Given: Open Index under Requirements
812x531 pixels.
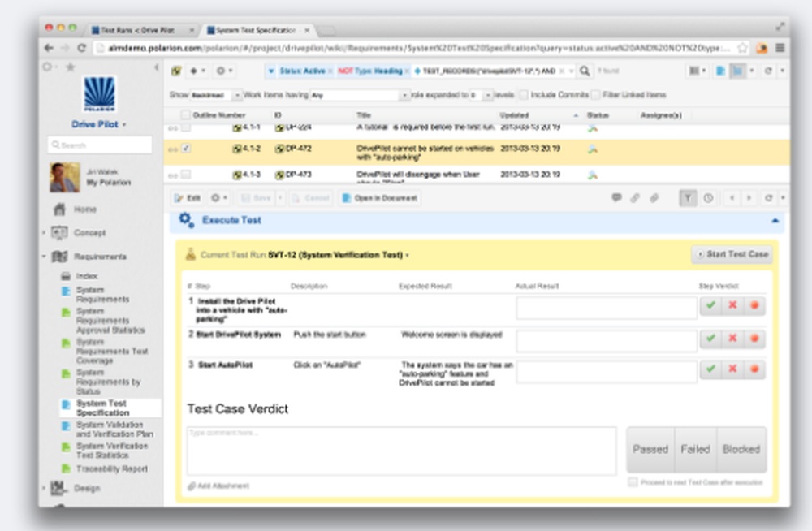Looking at the screenshot, I should pyautogui.click(x=87, y=276).
